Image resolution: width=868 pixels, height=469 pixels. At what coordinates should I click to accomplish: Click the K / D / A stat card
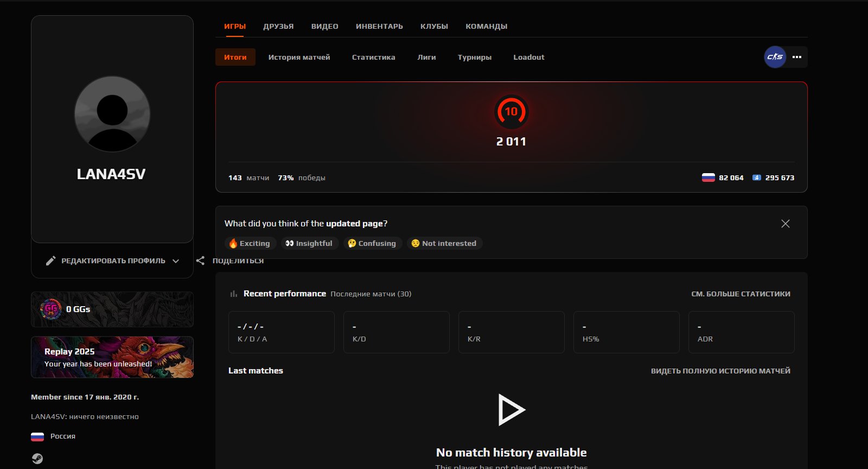[282, 332]
